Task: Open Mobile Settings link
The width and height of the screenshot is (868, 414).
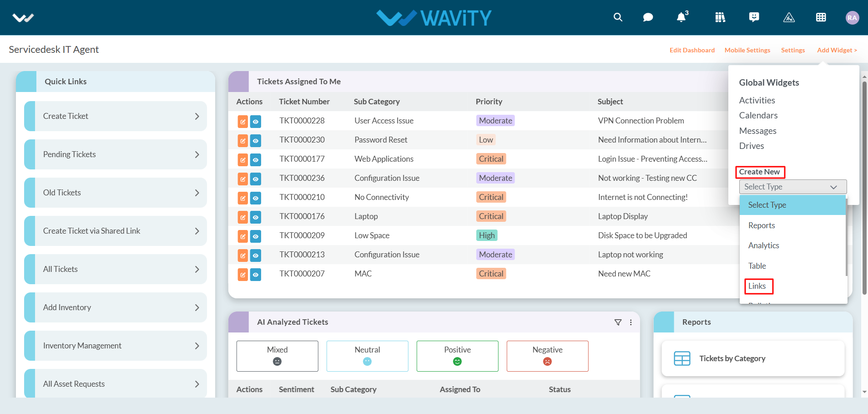Action: [x=747, y=50]
